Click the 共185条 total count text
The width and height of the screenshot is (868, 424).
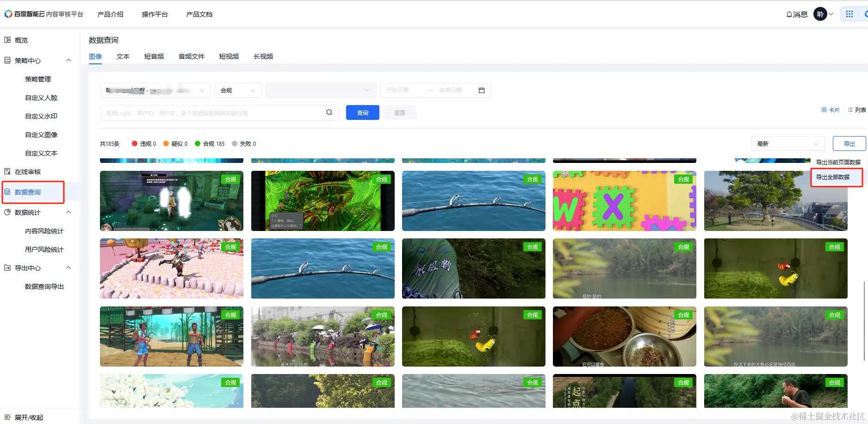coord(110,143)
